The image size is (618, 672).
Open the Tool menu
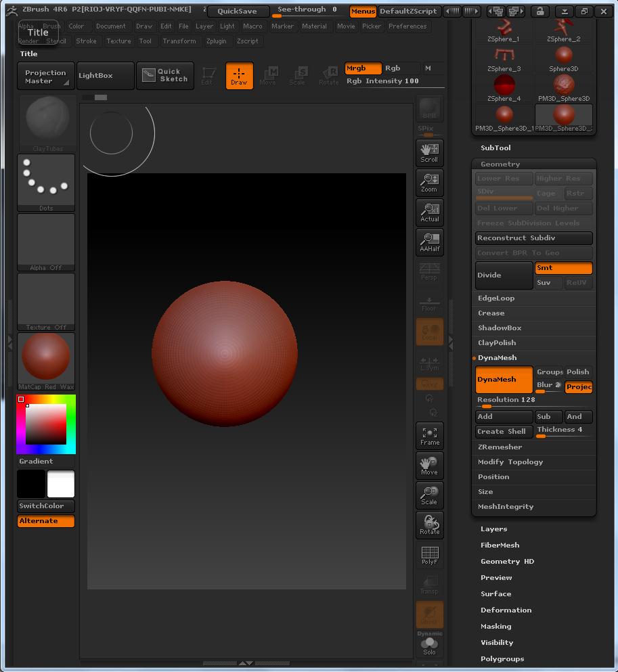pos(146,41)
